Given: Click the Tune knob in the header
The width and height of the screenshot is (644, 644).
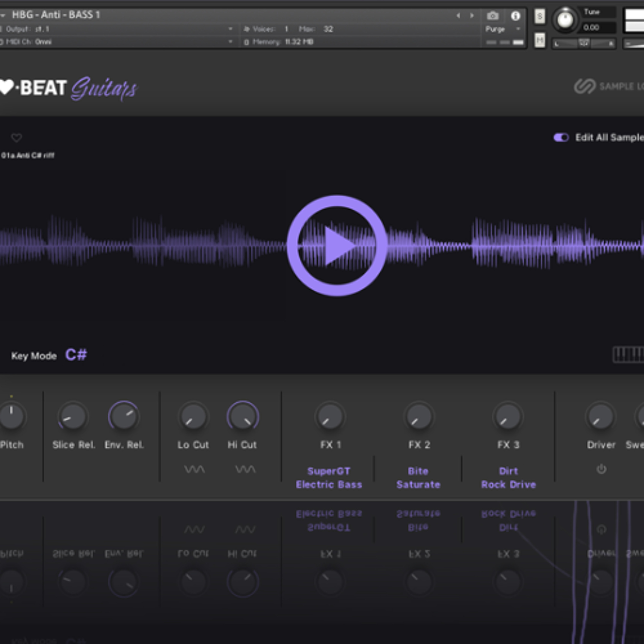Looking at the screenshot, I should click(x=565, y=20).
